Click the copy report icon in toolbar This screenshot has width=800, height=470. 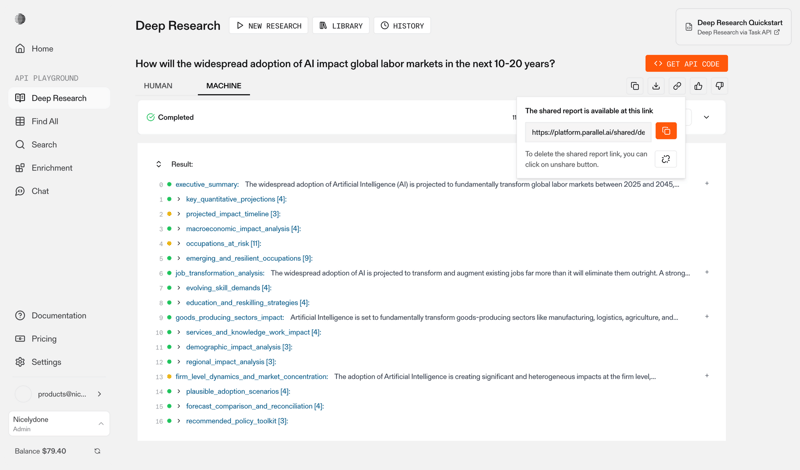635,86
